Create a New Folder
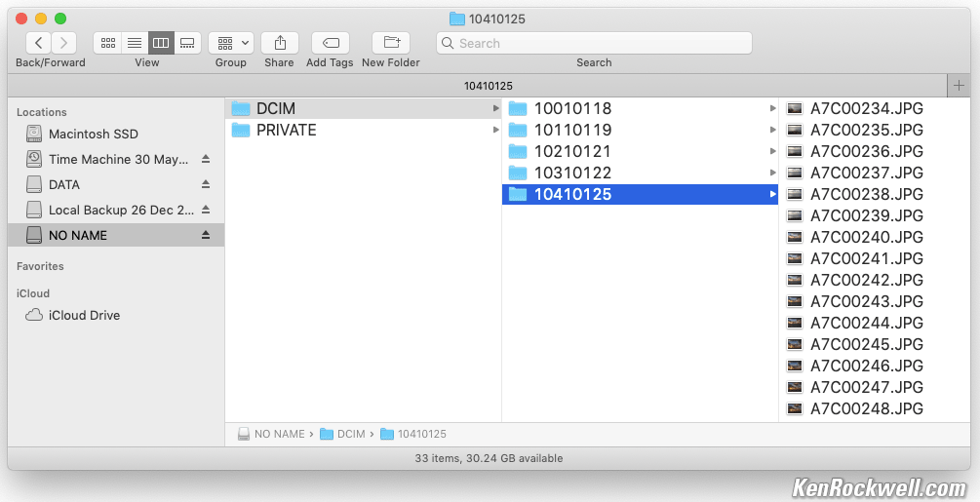The width and height of the screenshot is (980, 502). [390, 43]
